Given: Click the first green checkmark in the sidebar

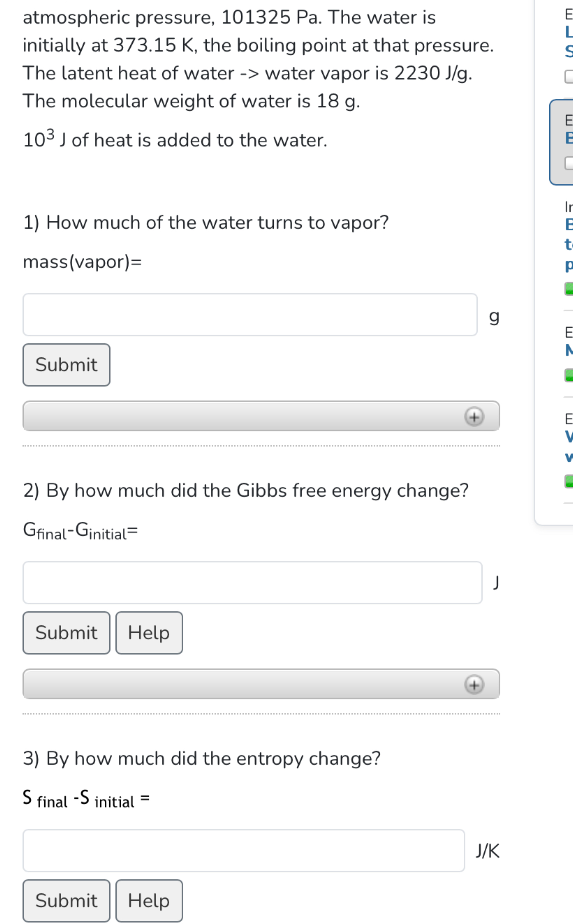Looking at the screenshot, I should point(568,289).
